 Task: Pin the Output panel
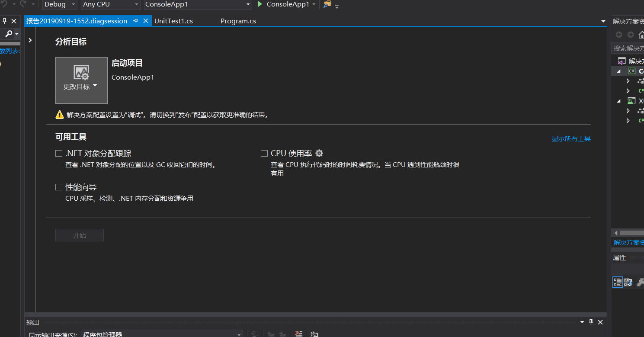point(591,322)
